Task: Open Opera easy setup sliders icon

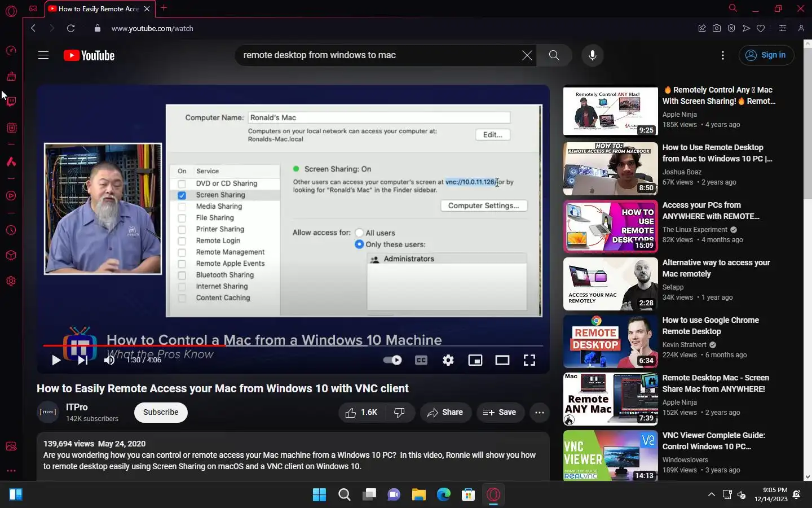Action: [783, 28]
